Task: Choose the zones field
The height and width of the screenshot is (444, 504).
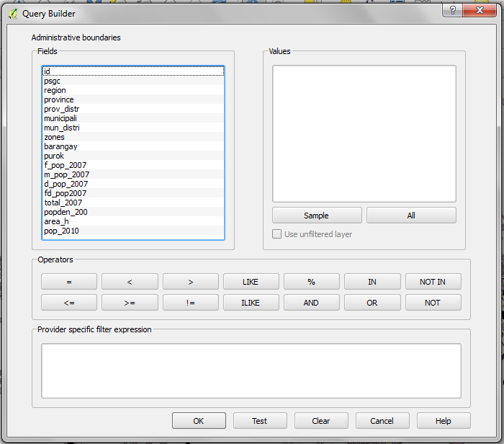Action: (133, 137)
